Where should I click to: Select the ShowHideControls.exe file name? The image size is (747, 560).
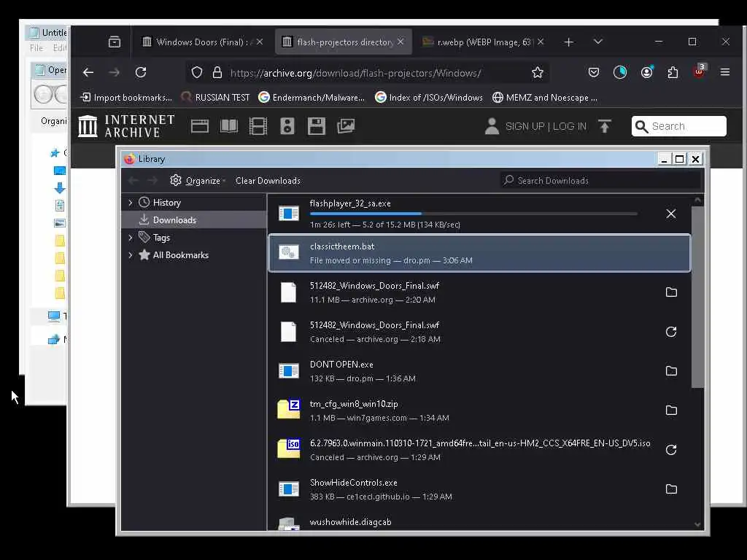(354, 483)
